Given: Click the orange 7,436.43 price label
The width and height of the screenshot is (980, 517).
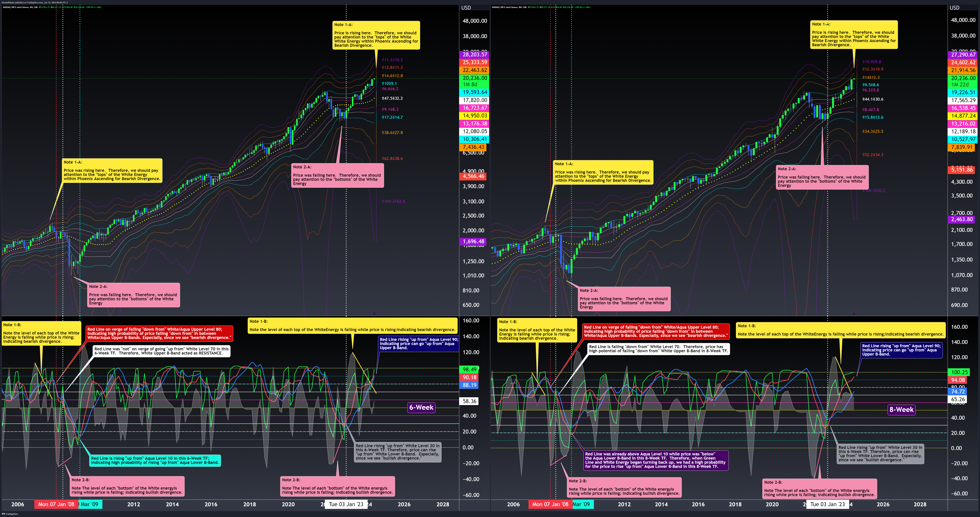Looking at the screenshot, I should pos(473,147).
